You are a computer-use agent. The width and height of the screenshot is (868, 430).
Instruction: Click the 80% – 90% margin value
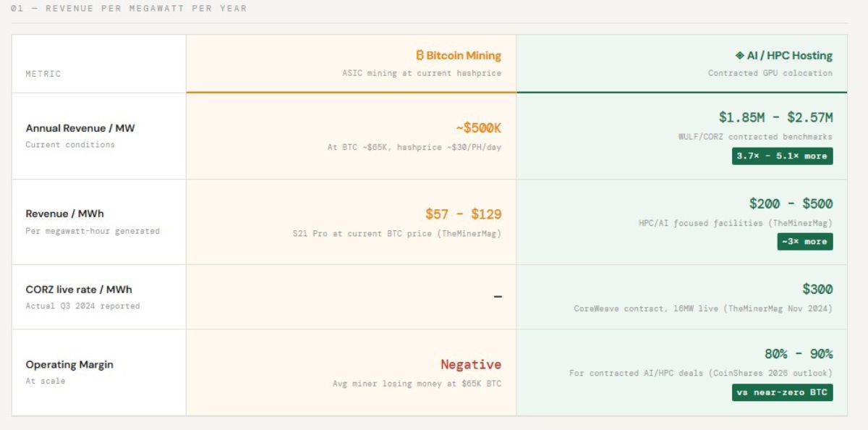(799, 354)
